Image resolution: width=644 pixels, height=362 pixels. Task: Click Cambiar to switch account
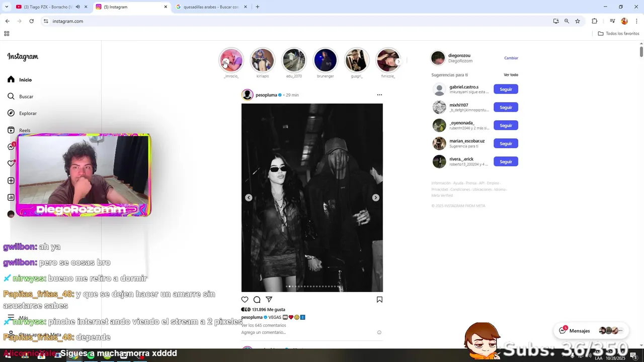coord(511,58)
